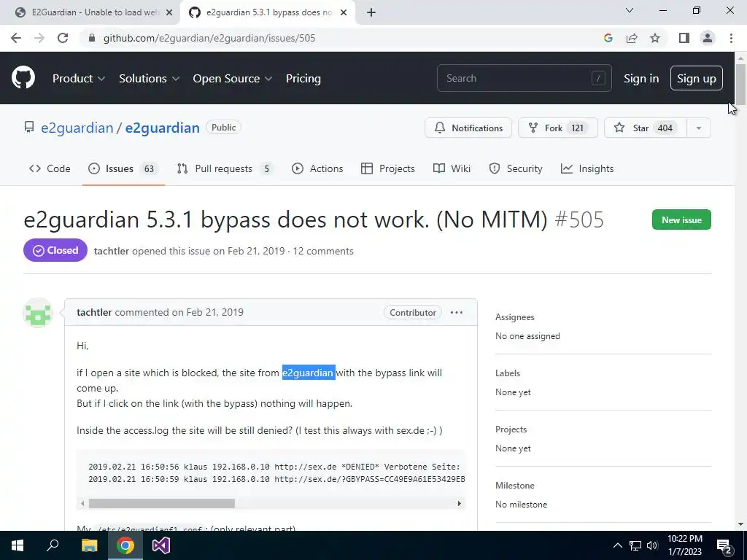Viewport: 747px width, 560px height.
Task: Click the GitHub search field
Action: [x=524, y=78]
